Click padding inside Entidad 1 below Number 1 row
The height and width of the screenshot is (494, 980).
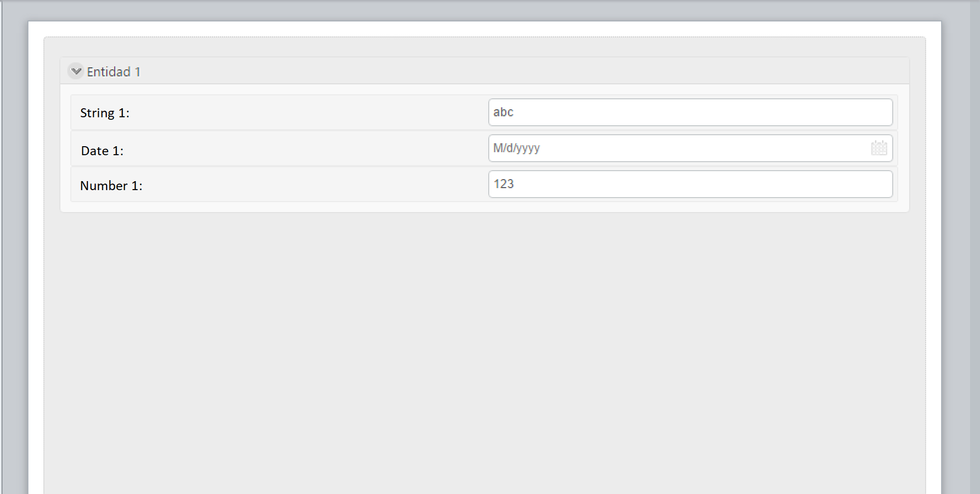tap(485, 207)
